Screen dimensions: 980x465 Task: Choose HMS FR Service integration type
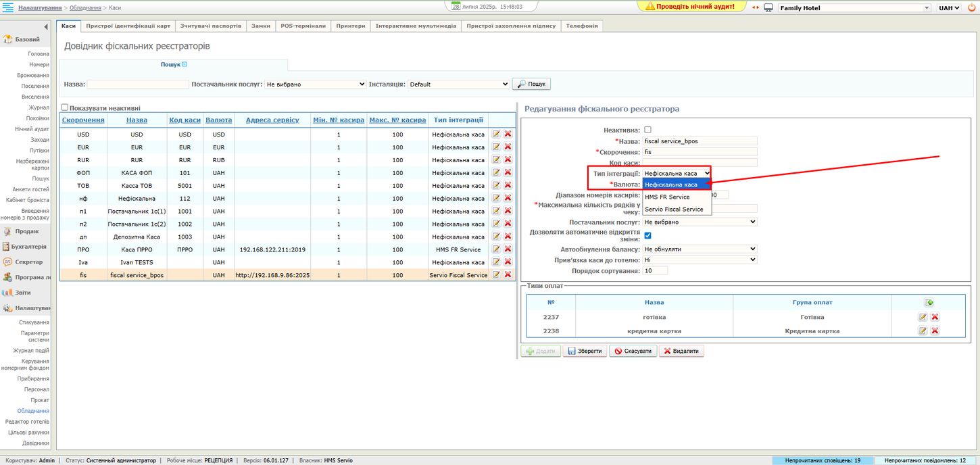pyautogui.click(x=667, y=197)
